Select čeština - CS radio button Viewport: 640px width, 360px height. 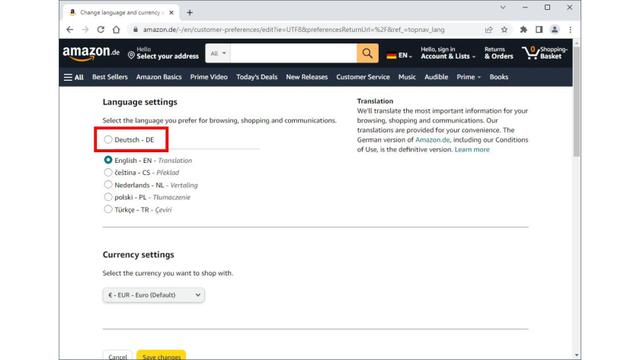click(x=108, y=172)
